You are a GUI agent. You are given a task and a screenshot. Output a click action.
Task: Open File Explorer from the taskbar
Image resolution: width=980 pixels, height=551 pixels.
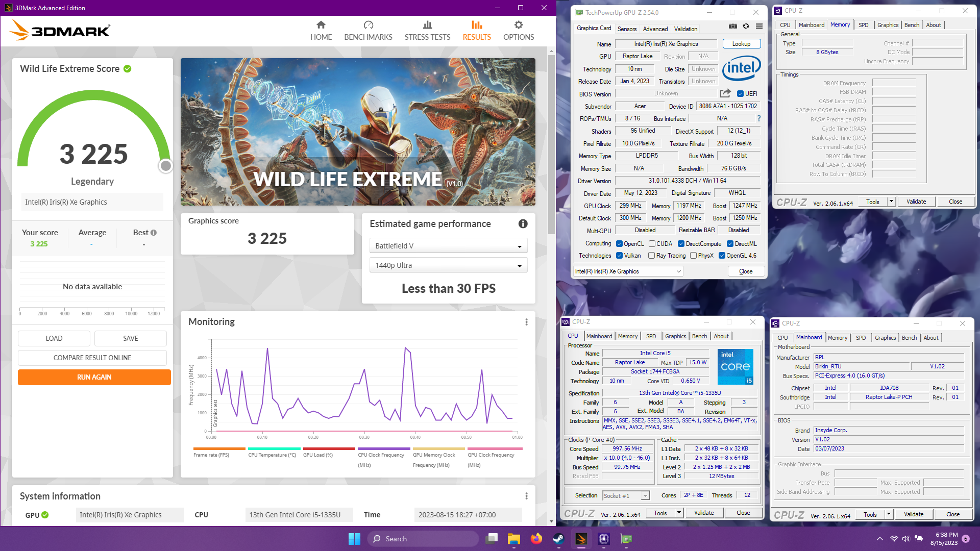[513, 539]
